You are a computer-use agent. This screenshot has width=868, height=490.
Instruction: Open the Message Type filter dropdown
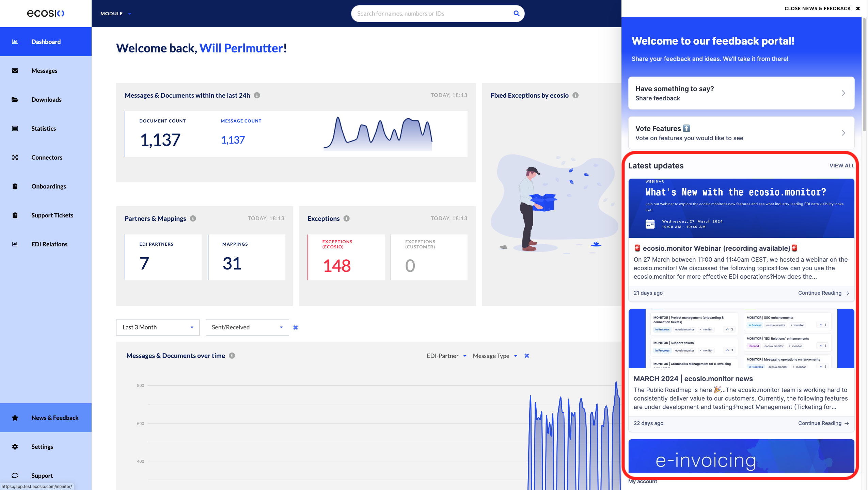point(495,356)
